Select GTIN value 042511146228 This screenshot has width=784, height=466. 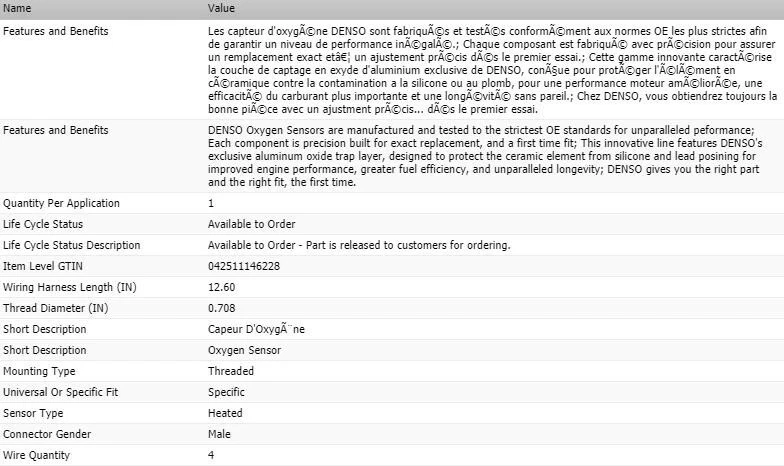click(244, 266)
